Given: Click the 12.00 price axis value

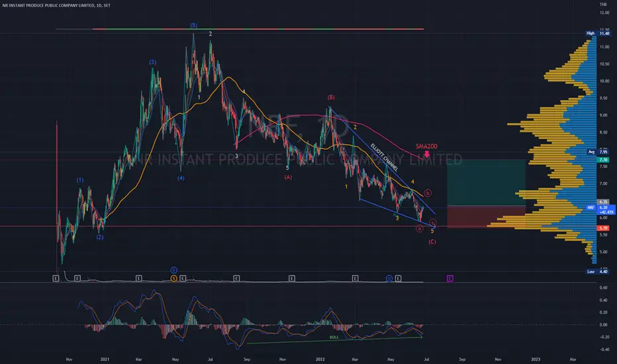Looking at the screenshot, I should point(604,13).
